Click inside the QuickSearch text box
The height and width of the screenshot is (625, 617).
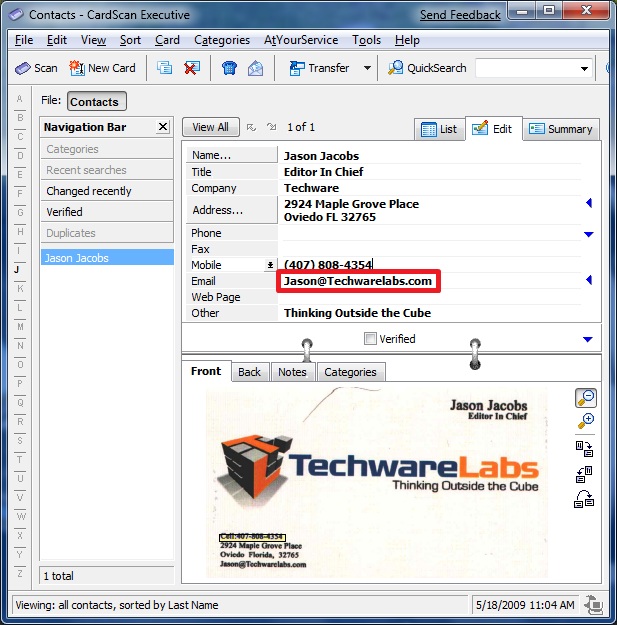[x=526, y=69]
